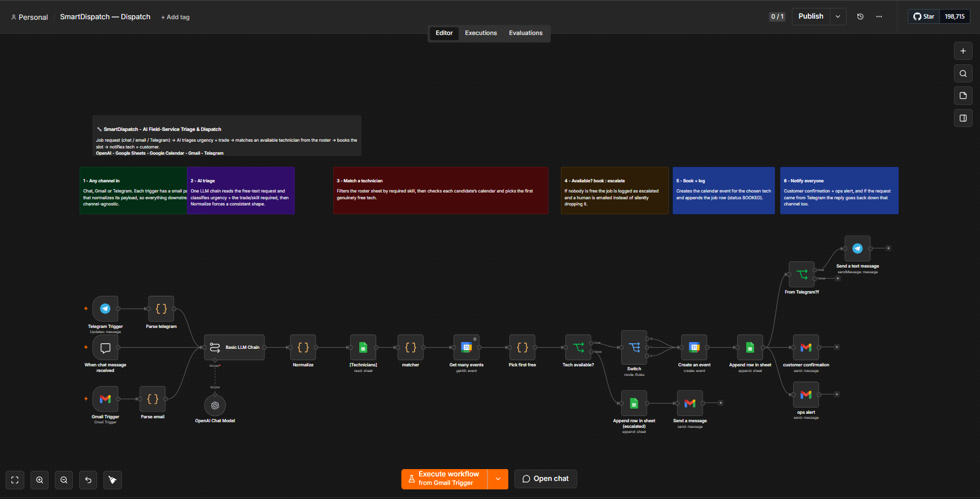Select the matcher code node

pos(411,348)
